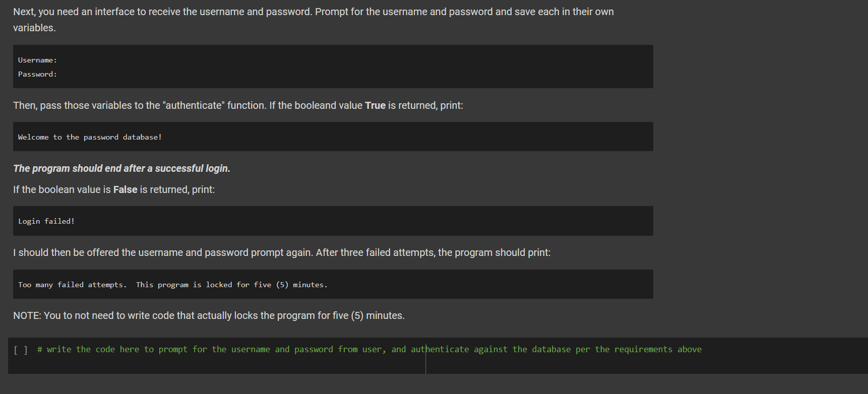Viewport: 868px width, 394px height.
Task: Click the text cursor position in code cell
Action: pyautogui.click(x=426, y=356)
